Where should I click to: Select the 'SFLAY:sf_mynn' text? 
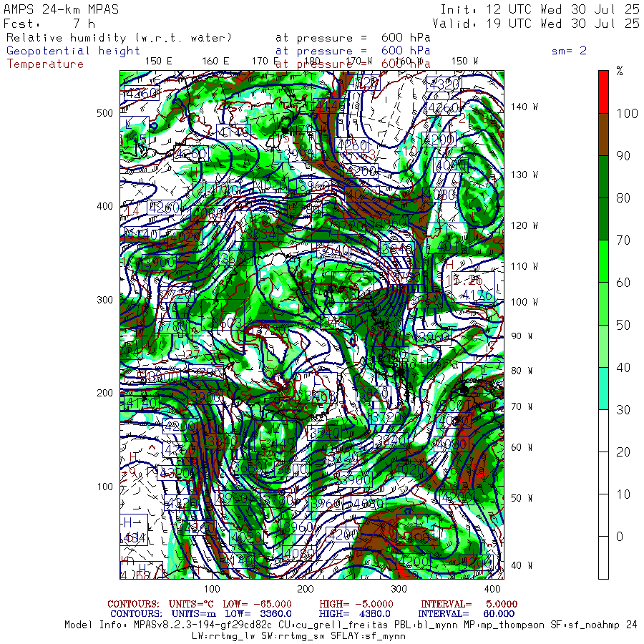click(x=368, y=636)
